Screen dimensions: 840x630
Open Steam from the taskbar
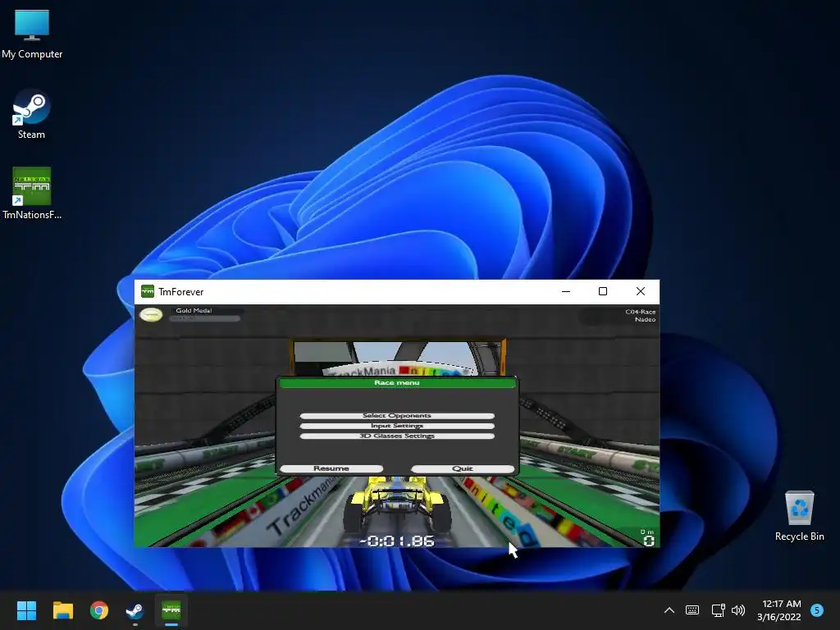coord(135,610)
